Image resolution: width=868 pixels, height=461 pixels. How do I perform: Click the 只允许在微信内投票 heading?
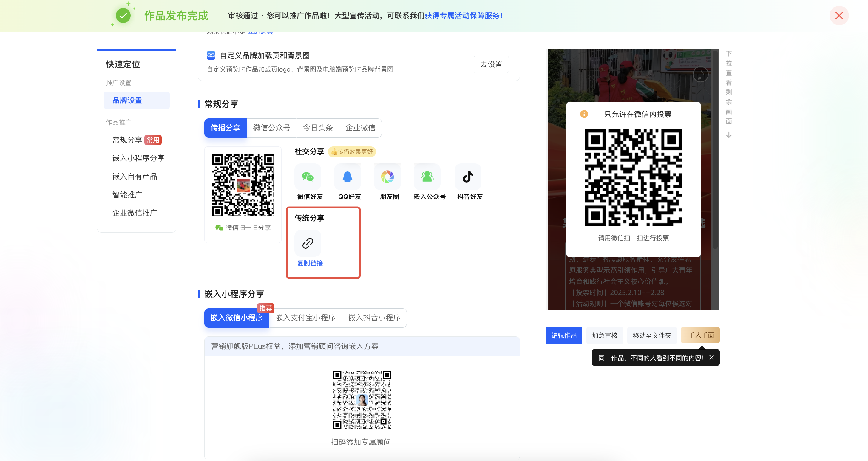pyautogui.click(x=637, y=114)
